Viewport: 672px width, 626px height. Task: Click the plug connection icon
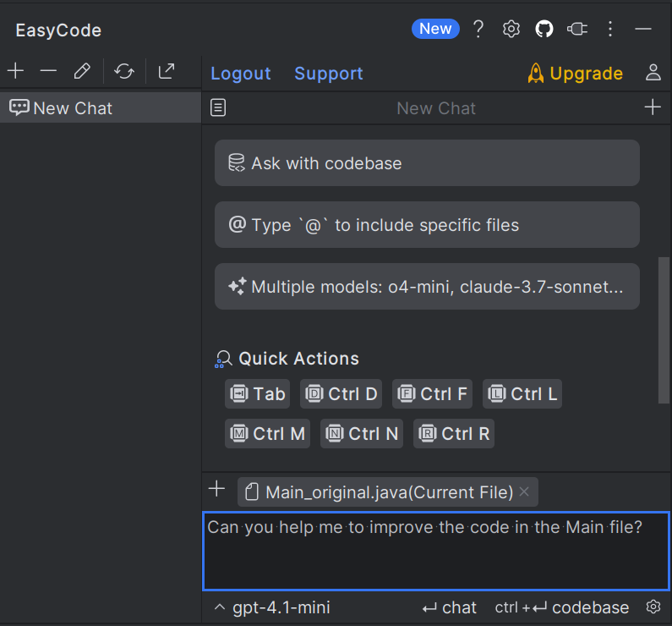click(577, 29)
